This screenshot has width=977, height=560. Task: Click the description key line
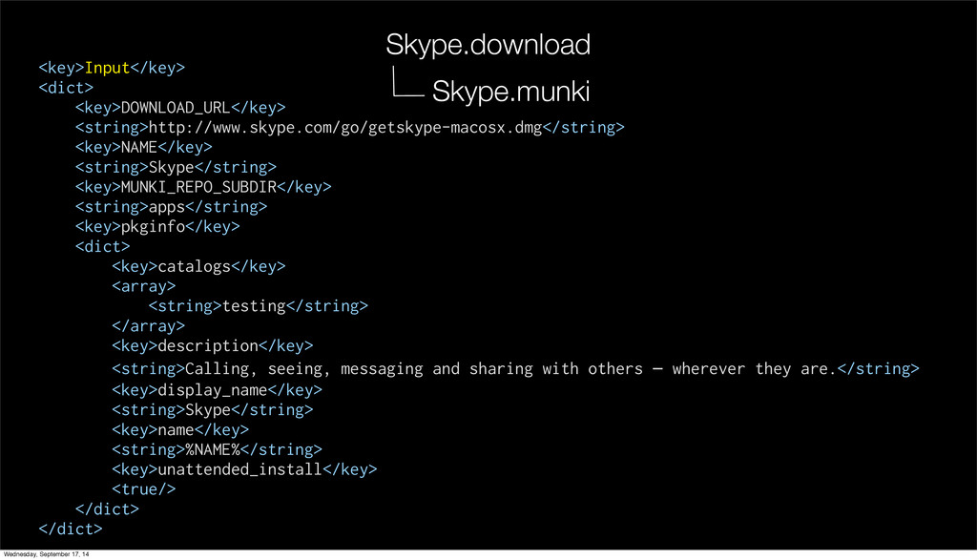[x=213, y=345]
